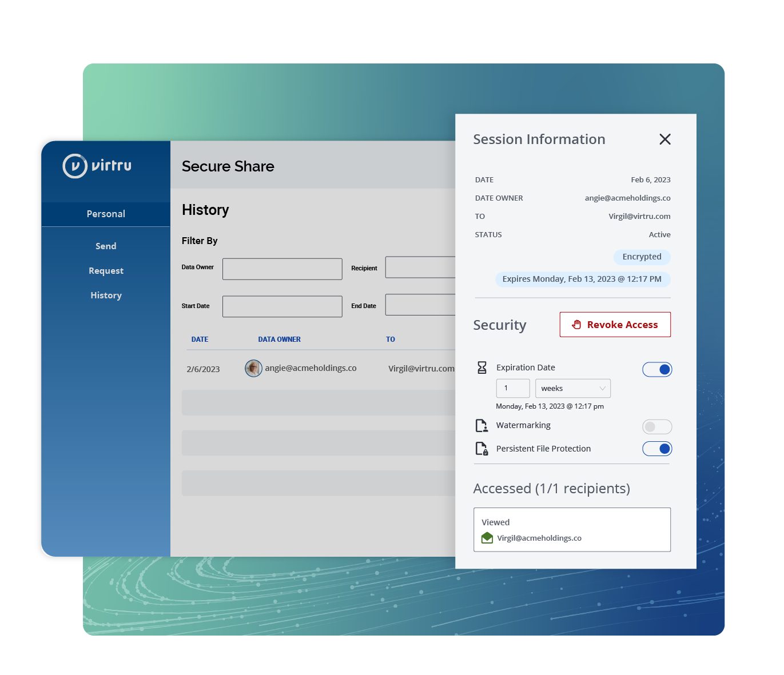This screenshot has width=784, height=675.
Task: Click the Start Date filter field
Action: point(282,306)
